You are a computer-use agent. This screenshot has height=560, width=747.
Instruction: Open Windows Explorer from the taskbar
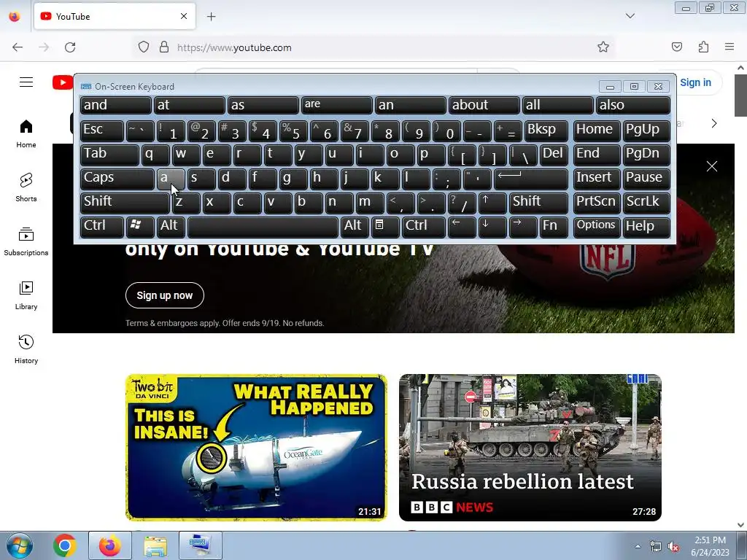click(155, 545)
